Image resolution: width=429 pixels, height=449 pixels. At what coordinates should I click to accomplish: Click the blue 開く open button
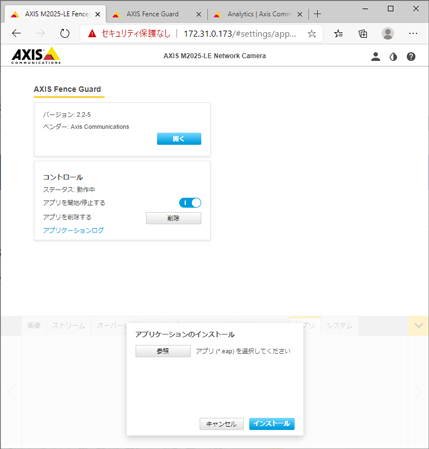click(179, 139)
